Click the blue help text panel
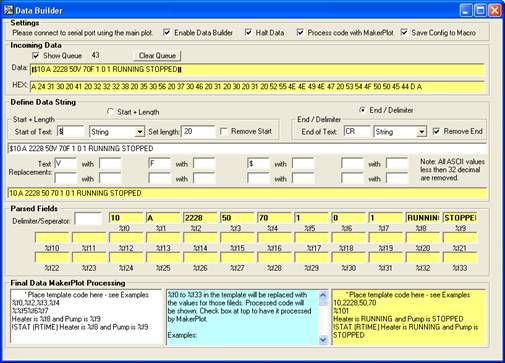Viewport: 505px width, 363px height. 243,317
